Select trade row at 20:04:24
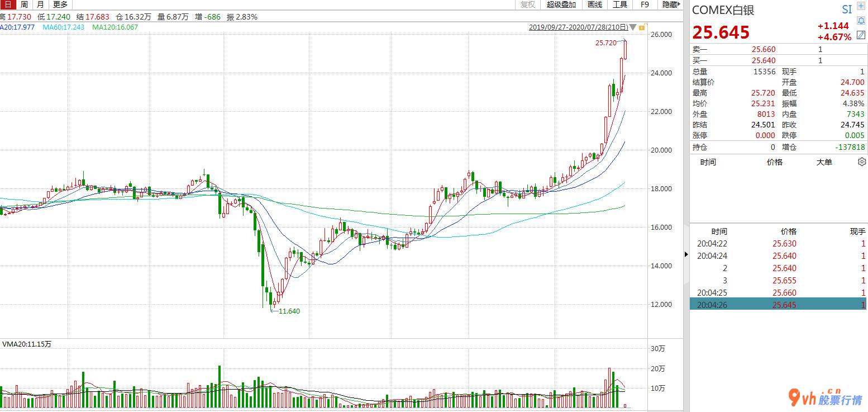The height and width of the screenshot is (412, 868). tap(779, 256)
